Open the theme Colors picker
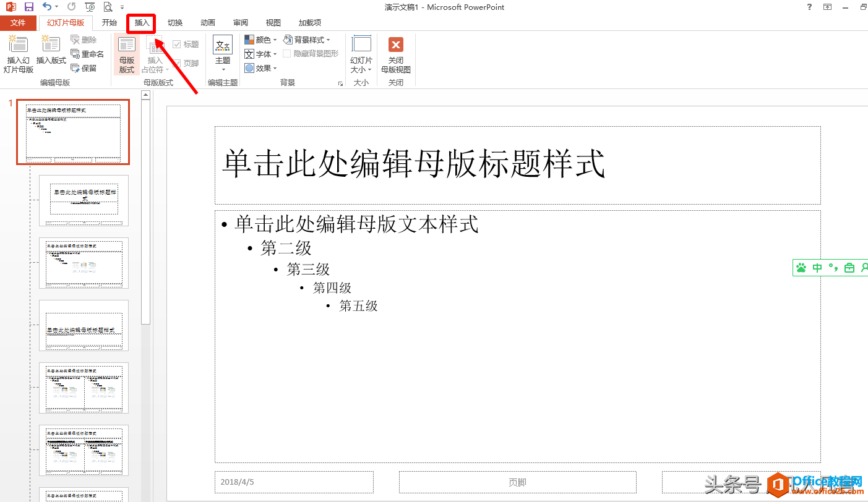 pos(260,39)
